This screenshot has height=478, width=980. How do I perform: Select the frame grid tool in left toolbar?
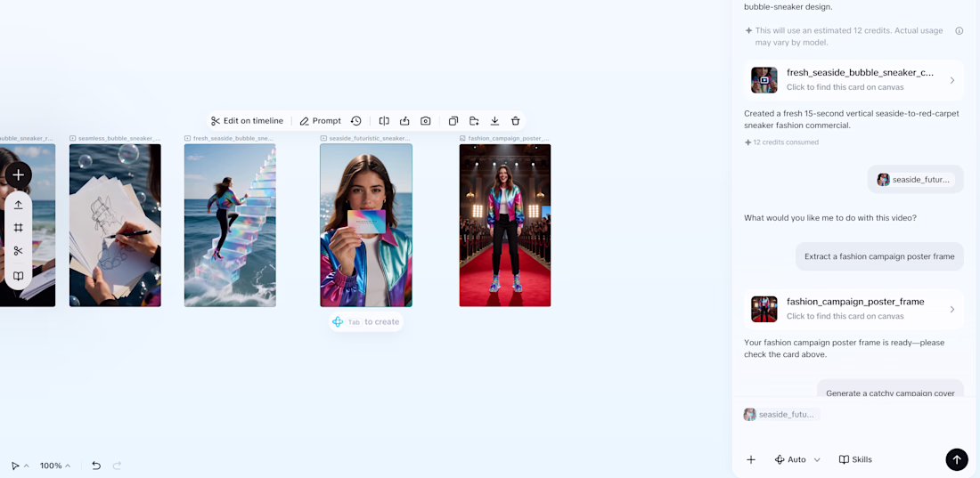18,228
